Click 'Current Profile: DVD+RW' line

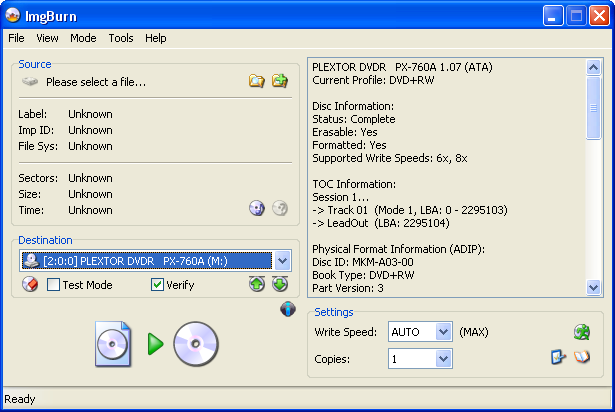pyautogui.click(x=373, y=80)
